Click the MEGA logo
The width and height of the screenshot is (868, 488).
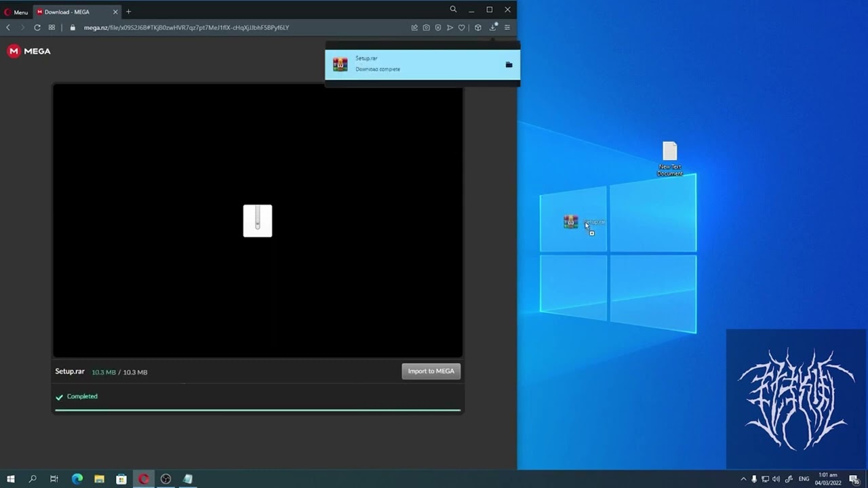[x=28, y=51]
